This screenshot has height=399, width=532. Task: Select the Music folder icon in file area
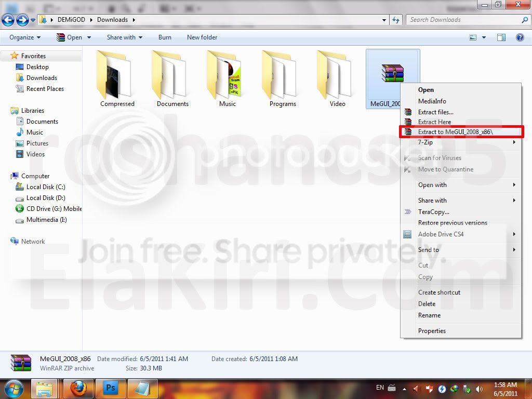[x=228, y=79]
